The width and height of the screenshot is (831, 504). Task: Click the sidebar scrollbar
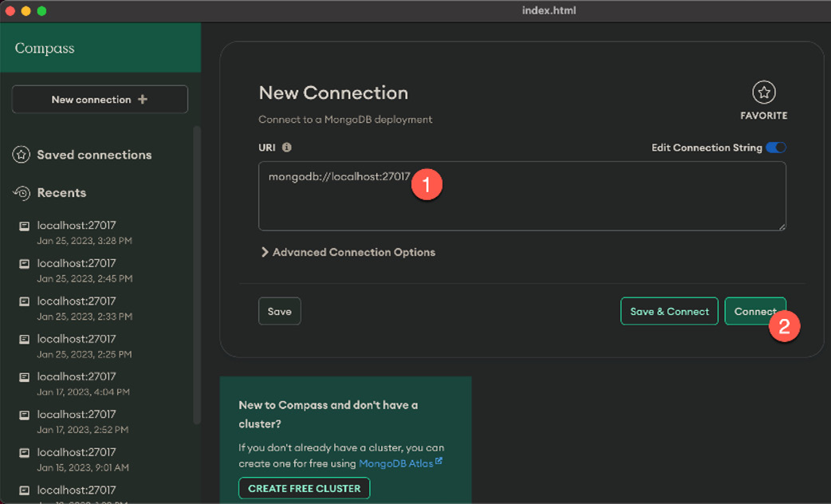point(197,276)
